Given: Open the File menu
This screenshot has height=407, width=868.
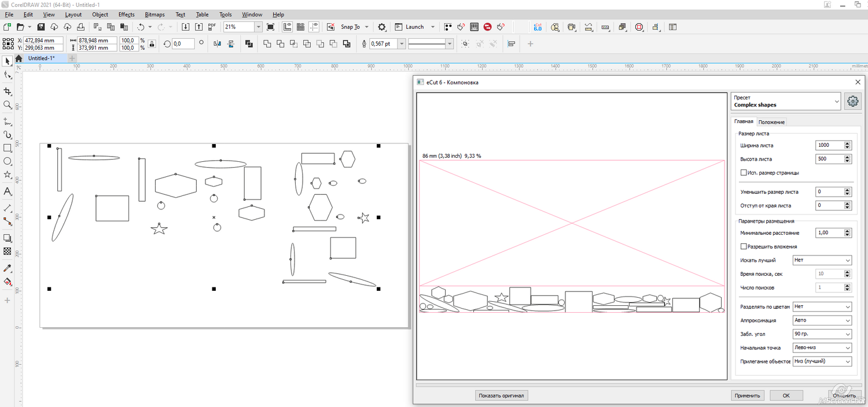Looking at the screenshot, I should point(9,14).
